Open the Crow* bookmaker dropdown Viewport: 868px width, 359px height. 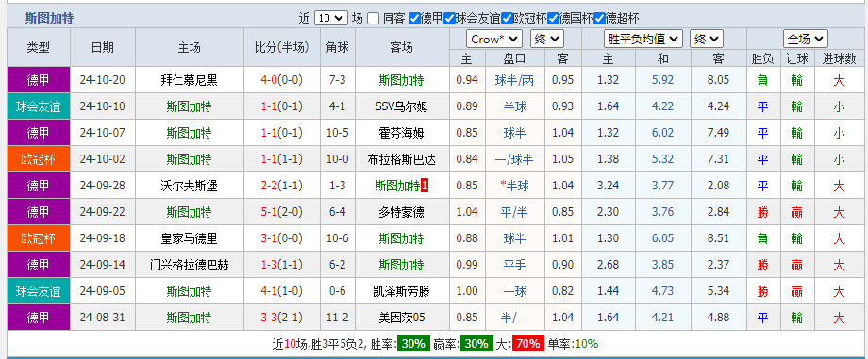pos(495,39)
